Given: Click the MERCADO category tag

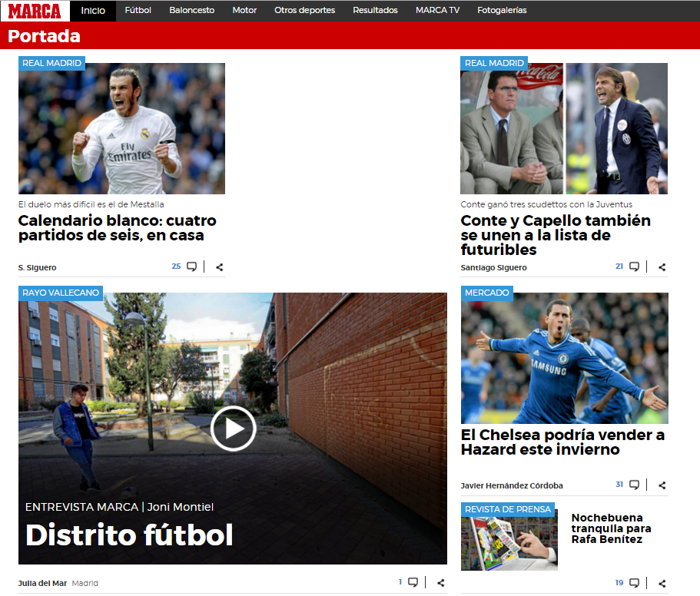Looking at the screenshot, I should click(x=486, y=293).
